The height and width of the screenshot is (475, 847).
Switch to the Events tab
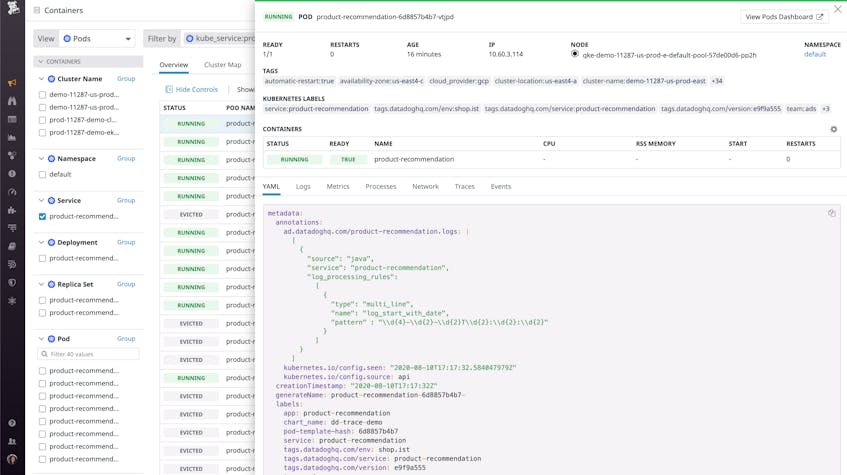tap(501, 186)
